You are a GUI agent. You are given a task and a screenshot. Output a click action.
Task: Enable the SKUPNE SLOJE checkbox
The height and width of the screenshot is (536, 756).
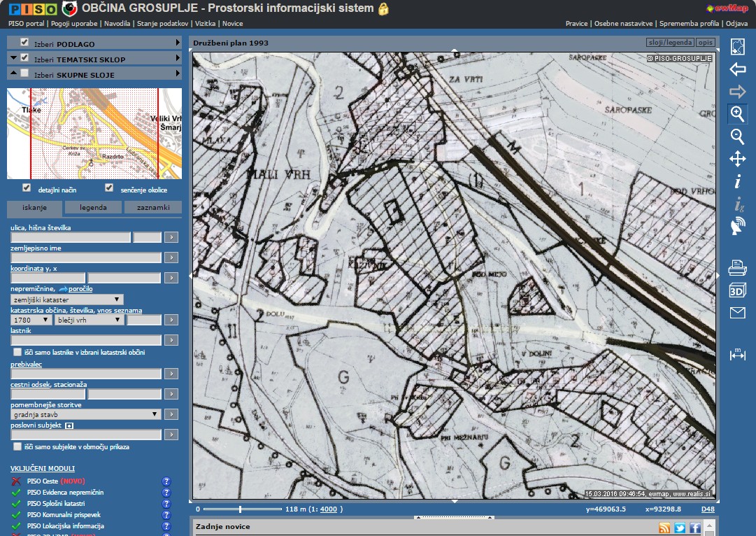pyautogui.click(x=24, y=73)
